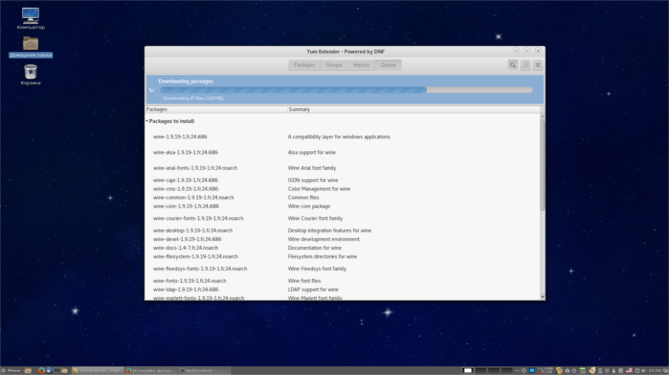Image resolution: width=669 pixels, height=375 pixels.
Task: Click the apply pending actions gear icon
Action: (x=525, y=65)
